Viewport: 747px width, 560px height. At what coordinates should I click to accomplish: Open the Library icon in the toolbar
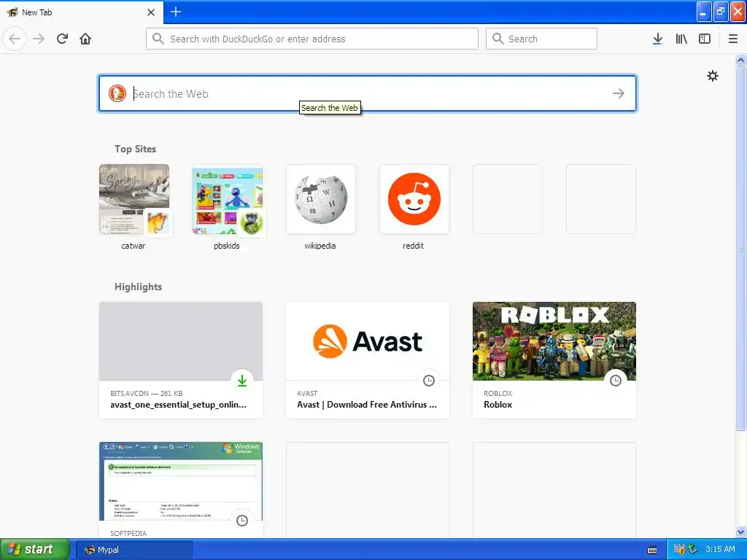coord(681,39)
